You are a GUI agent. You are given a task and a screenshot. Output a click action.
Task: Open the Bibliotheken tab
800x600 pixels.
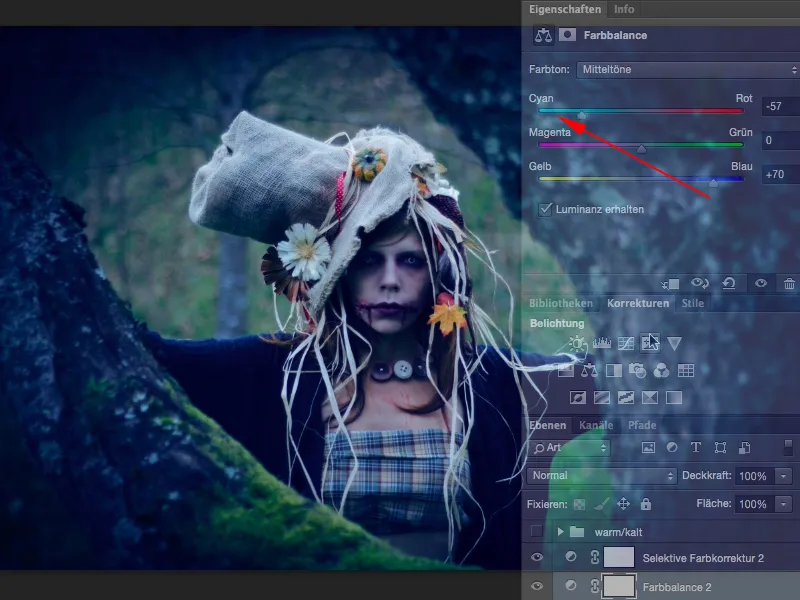tap(561, 303)
